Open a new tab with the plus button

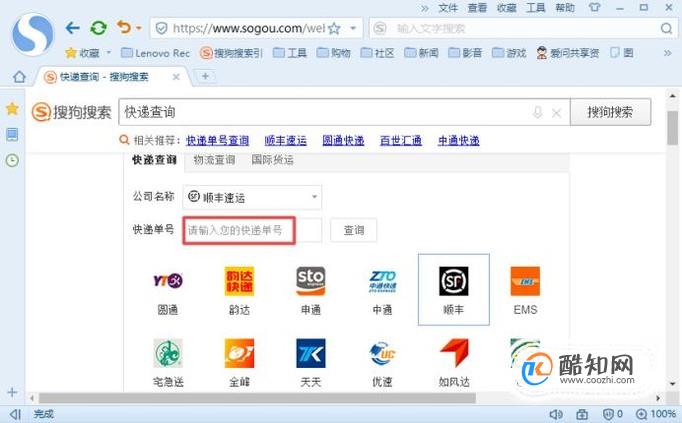[x=205, y=77]
